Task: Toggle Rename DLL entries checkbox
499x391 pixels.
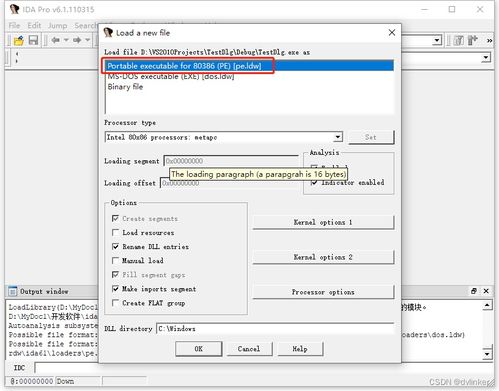Action: tap(115, 247)
